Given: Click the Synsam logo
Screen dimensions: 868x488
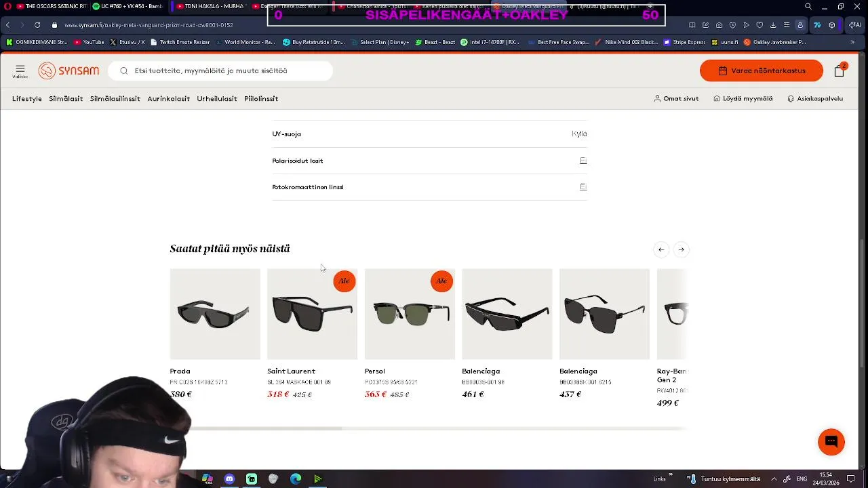Looking at the screenshot, I should pos(68,70).
